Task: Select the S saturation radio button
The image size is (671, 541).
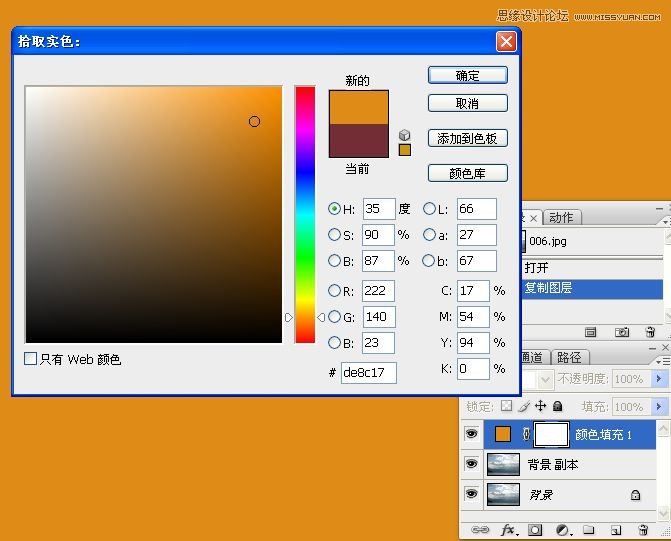Action: 334,235
